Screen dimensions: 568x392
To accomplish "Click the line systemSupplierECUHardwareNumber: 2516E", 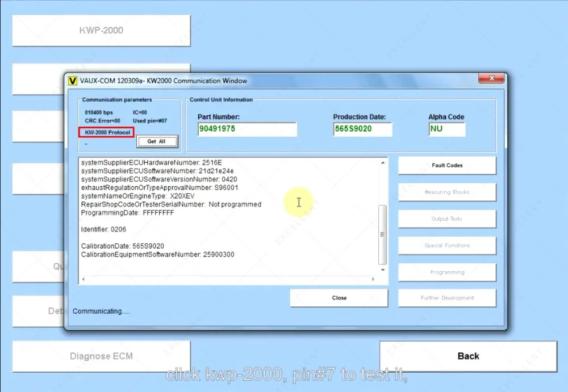I will coord(152,162).
